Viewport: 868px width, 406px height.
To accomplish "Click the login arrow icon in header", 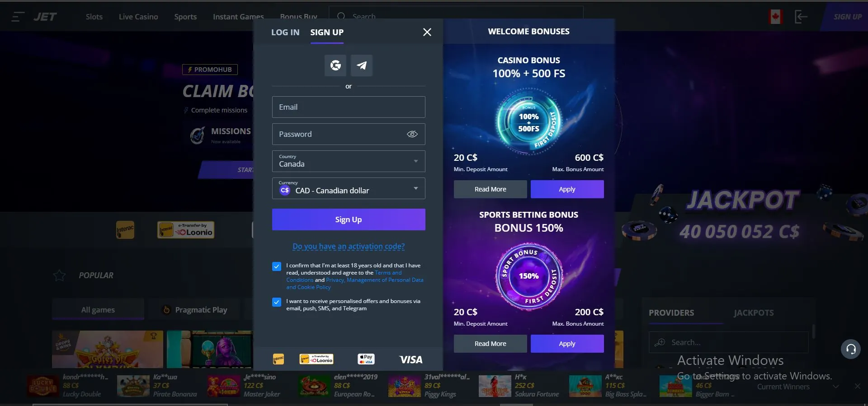I will coord(801,17).
